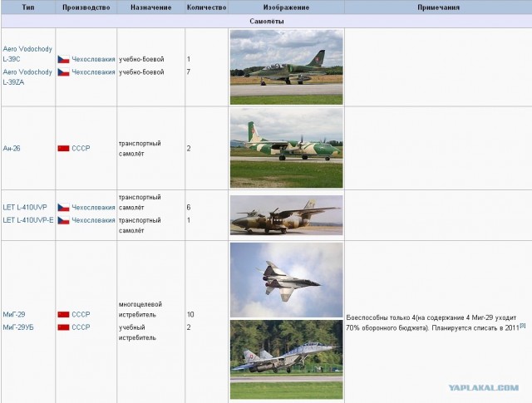The image size is (532, 403).
Task: Select 'многоцелевой истребитель' text
Action: [140, 309]
